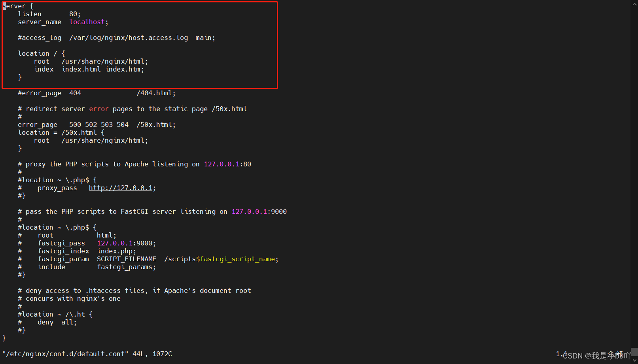Click '.htaccess' word in the comment
This screenshot has width=638, height=364.
tap(103, 291)
